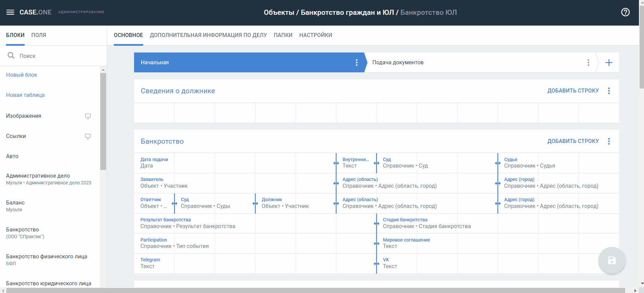Screen dimensions: 644x293
Task: Click the monitor icon next to Изображения
Action: tap(88, 116)
